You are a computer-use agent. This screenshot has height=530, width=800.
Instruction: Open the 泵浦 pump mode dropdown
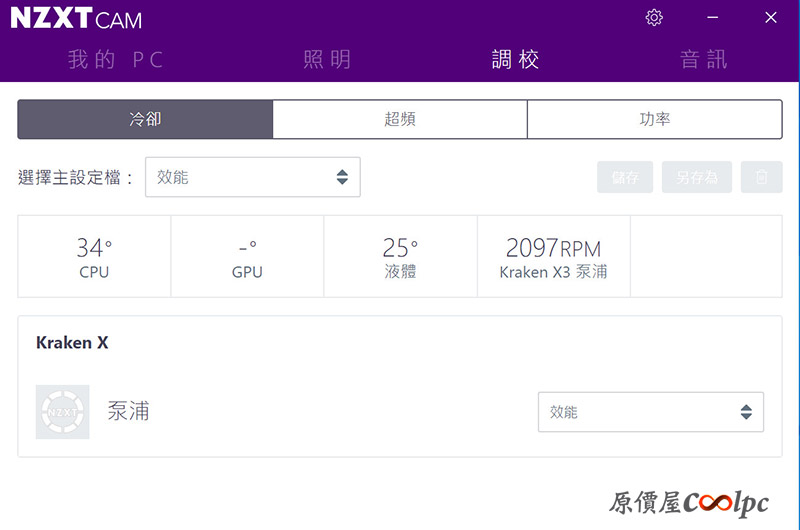650,412
